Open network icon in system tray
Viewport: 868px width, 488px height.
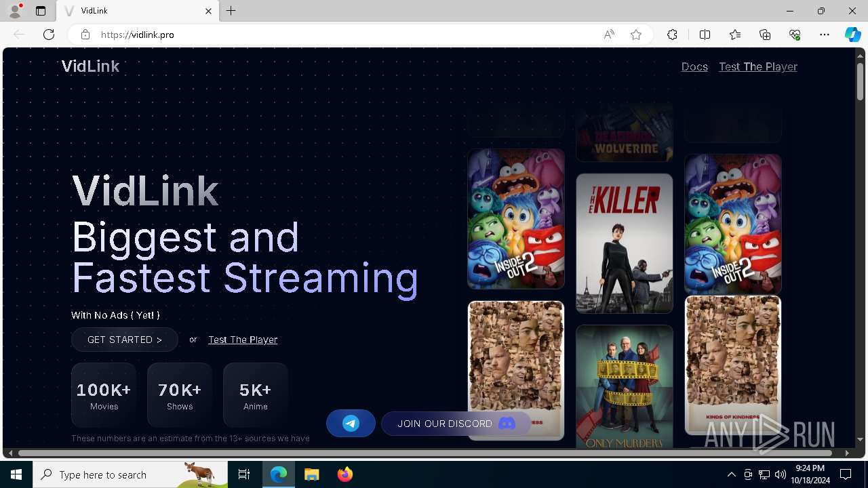[x=764, y=474]
